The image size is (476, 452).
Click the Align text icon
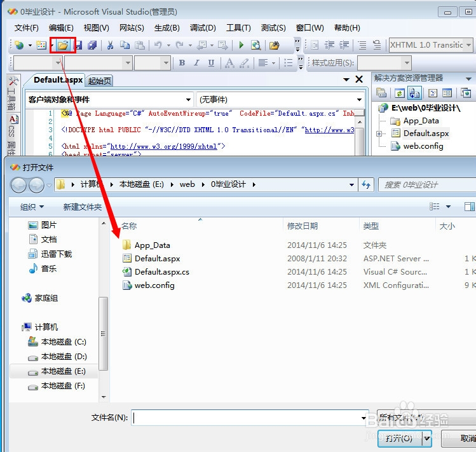coord(263,63)
